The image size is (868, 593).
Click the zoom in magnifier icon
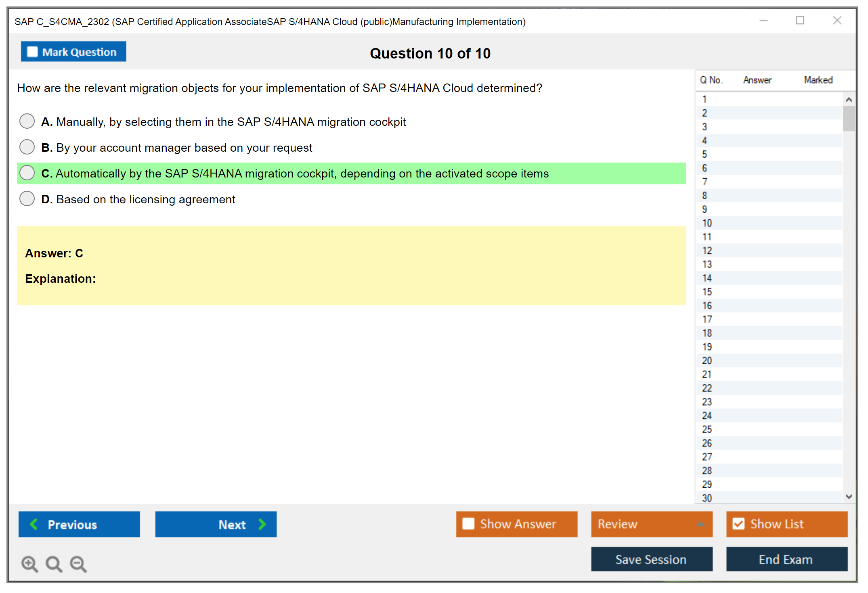(29, 564)
